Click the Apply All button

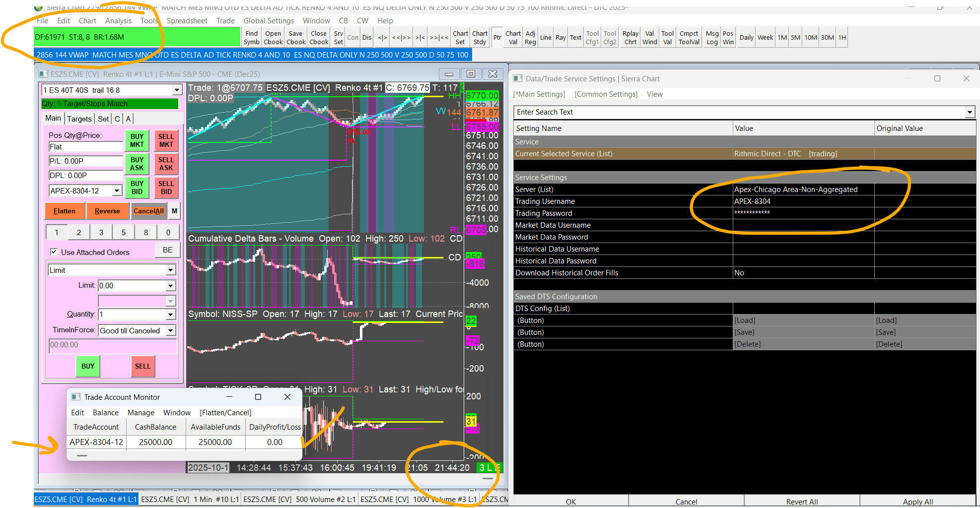pos(917,502)
